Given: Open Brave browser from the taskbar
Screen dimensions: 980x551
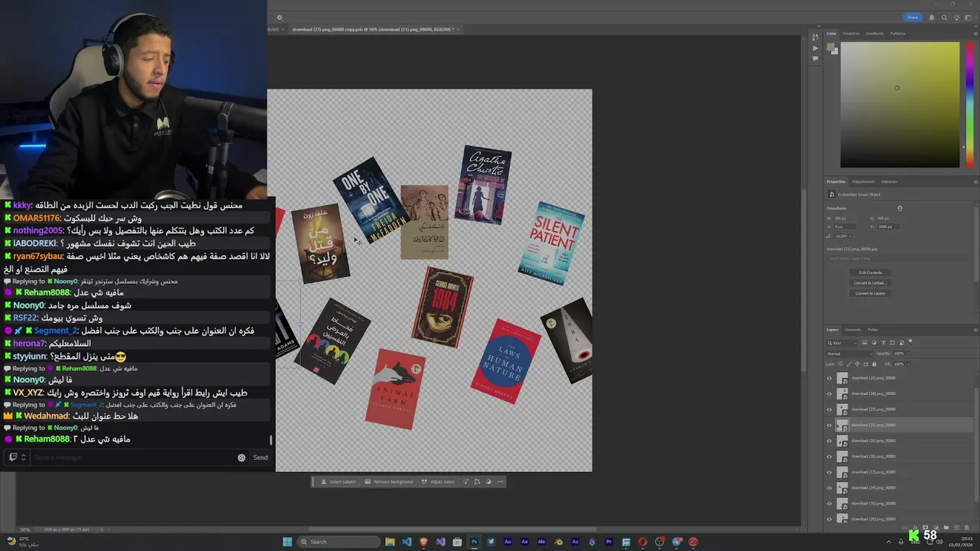Looking at the screenshot, I should tap(423, 542).
